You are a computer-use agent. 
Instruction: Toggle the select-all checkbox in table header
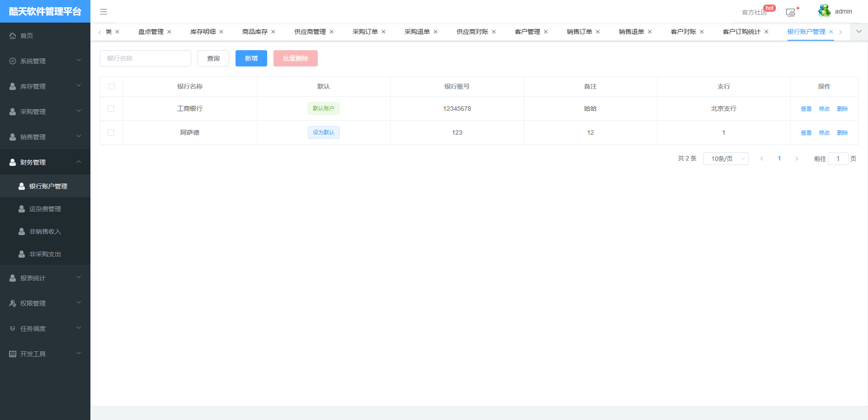click(112, 86)
